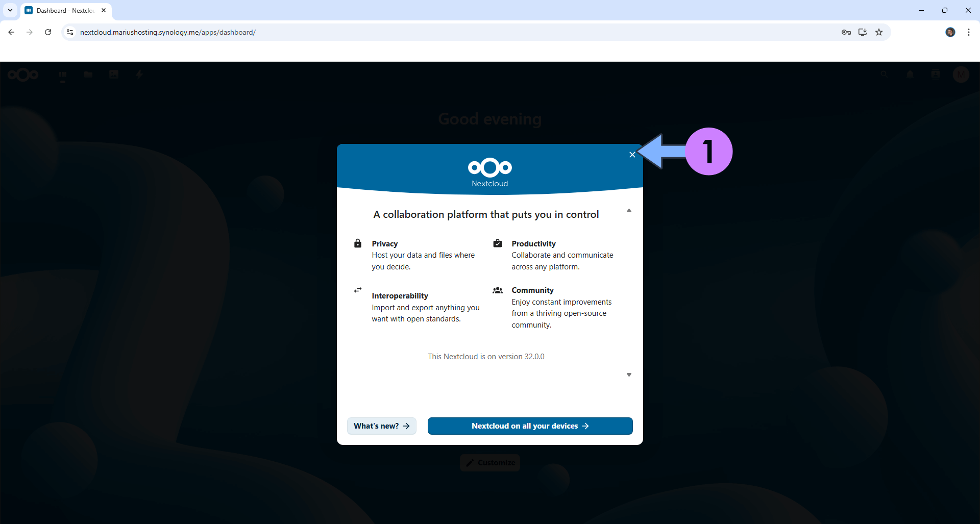Bookmark this page with the star icon
Screen dimensions: 980x524
pos(879,32)
